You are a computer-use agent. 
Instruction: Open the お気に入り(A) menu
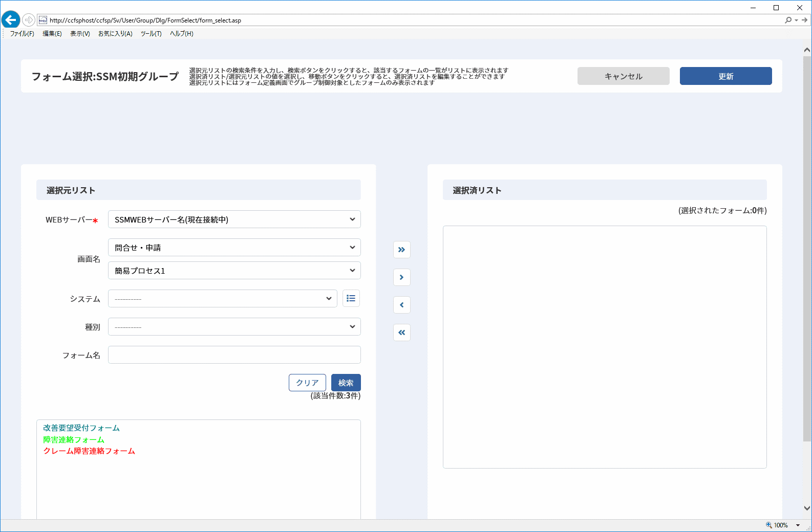click(x=115, y=34)
